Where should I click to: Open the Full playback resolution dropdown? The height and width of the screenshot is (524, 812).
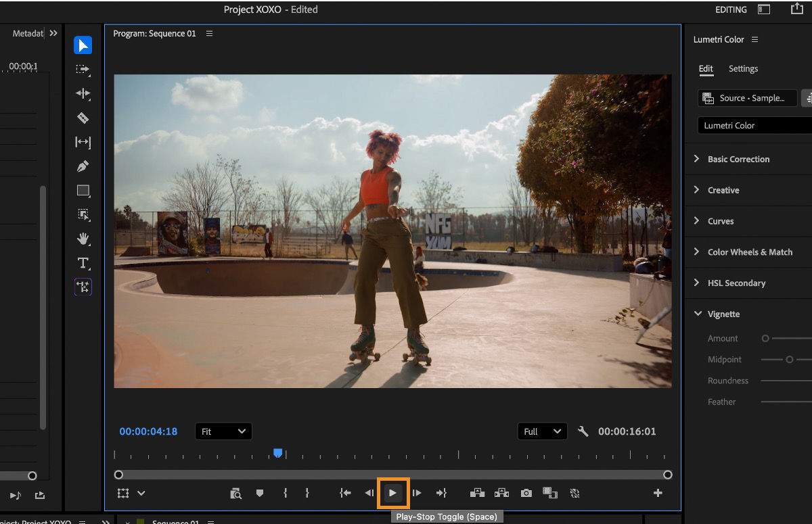[x=542, y=431]
